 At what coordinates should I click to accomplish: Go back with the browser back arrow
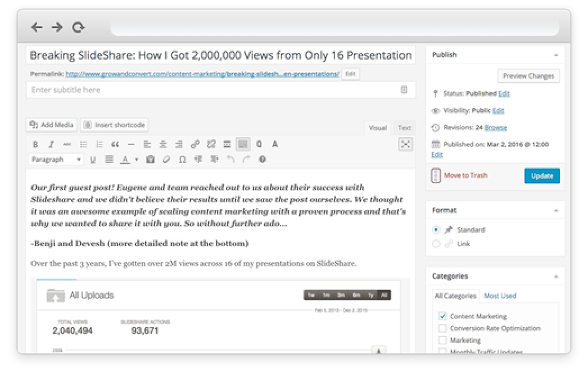click(x=37, y=27)
